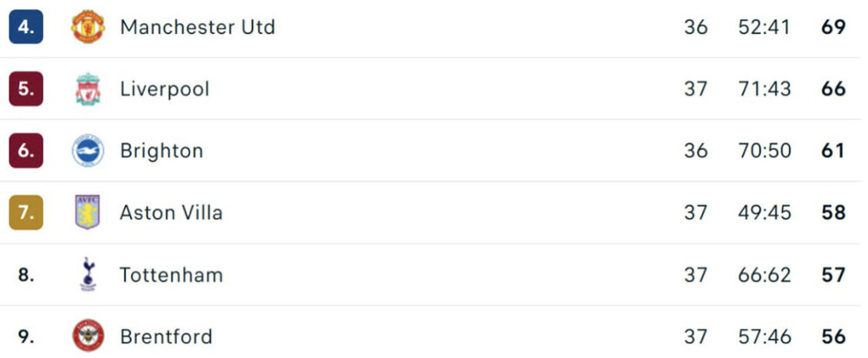868x358 pixels.
Task: Open the Manchester Utd team link
Action: click(197, 27)
